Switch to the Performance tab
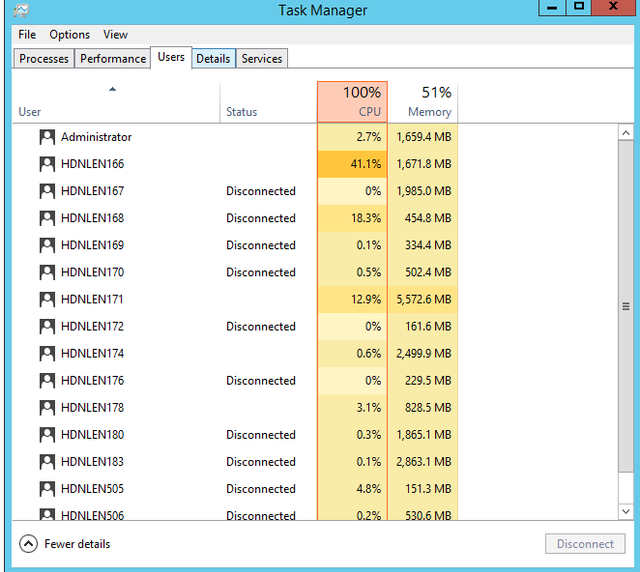This screenshot has height=572, width=640. [x=113, y=59]
